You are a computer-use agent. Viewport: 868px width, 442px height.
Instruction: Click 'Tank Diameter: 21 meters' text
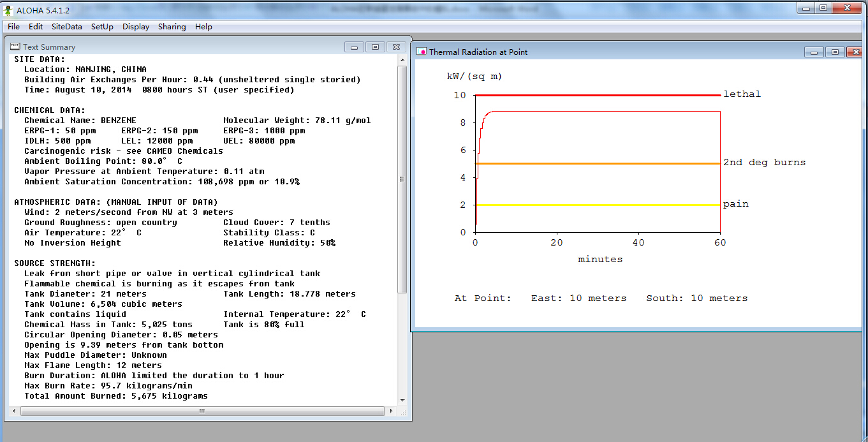[x=85, y=294]
